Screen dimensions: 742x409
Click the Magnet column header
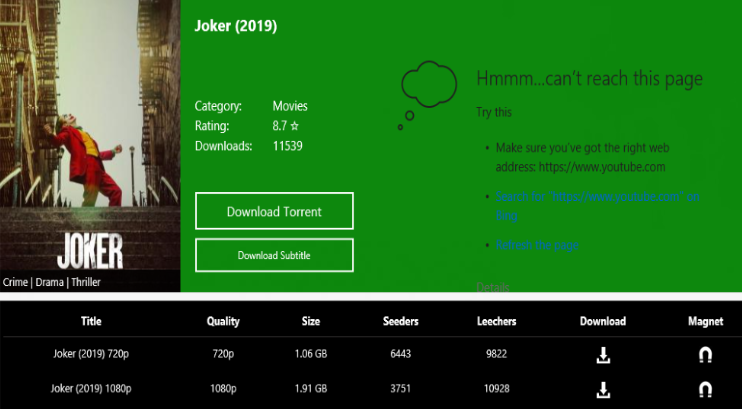(x=705, y=321)
